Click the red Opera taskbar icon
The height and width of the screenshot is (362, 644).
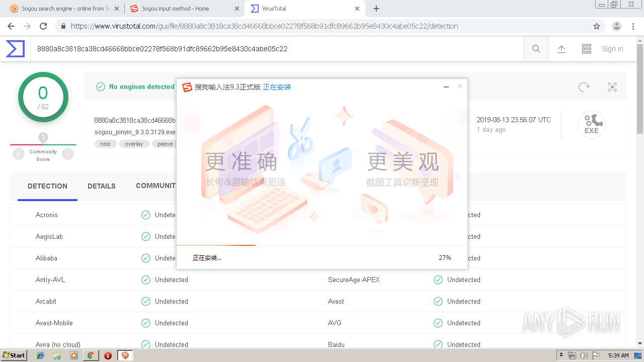click(108, 355)
